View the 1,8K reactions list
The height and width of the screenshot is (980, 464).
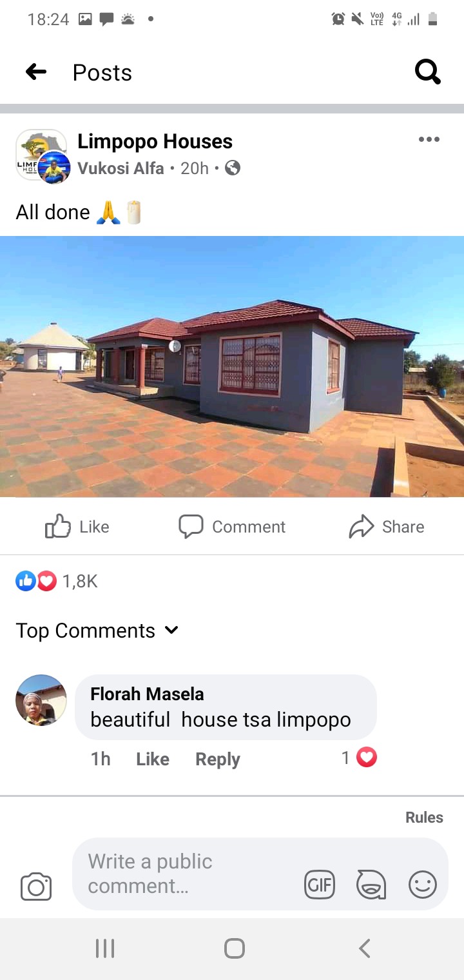[x=57, y=582]
